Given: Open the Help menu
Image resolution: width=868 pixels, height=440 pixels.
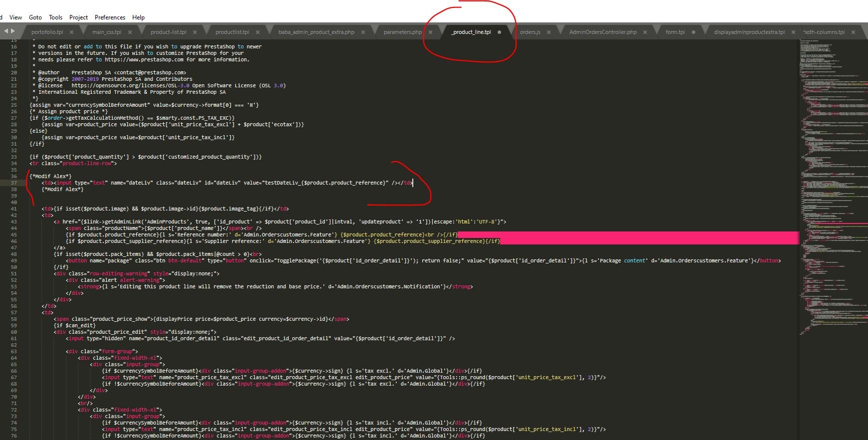Looking at the screenshot, I should 138,17.
